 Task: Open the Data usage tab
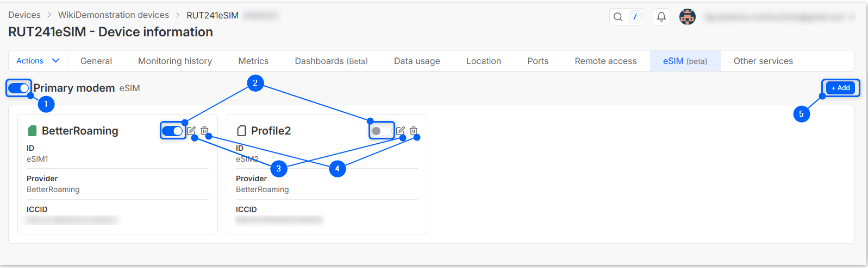(417, 61)
